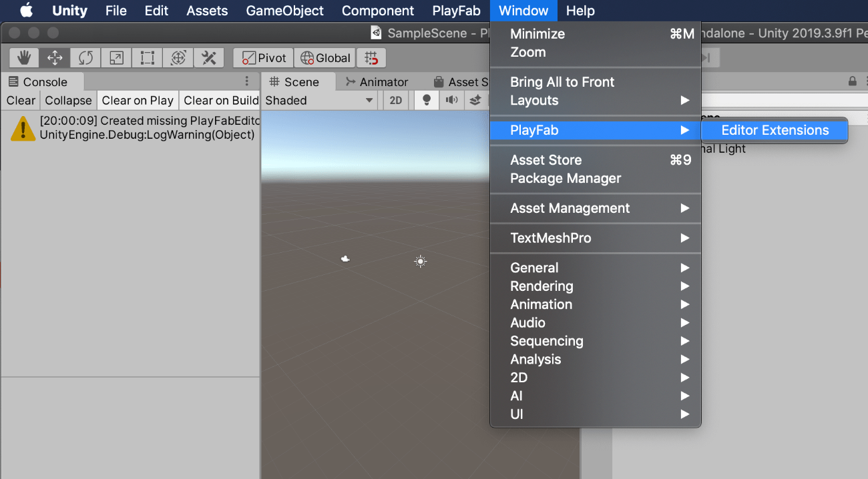Select the Scale tool
This screenshot has width=868, height=479.
(x=116, y=58)
